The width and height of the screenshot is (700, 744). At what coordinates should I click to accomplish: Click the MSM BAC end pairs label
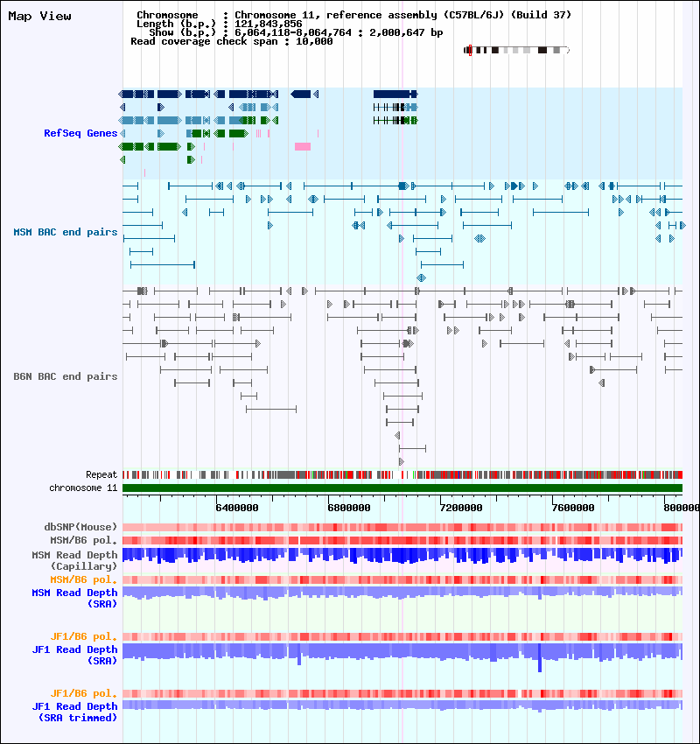point(66,232)
